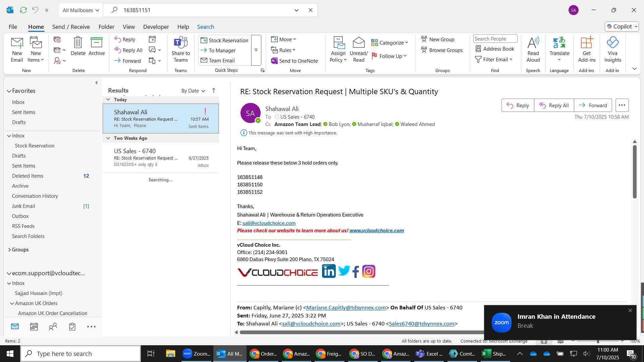Switch to Normal view in status bar
Image resolution: width=644 pixels, height=362 pixels.
coord(544,341)
